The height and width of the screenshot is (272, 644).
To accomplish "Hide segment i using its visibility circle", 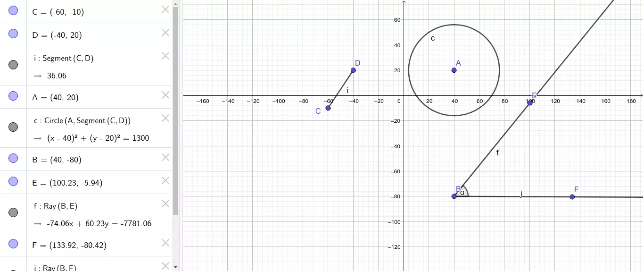I will coord(13,65).
